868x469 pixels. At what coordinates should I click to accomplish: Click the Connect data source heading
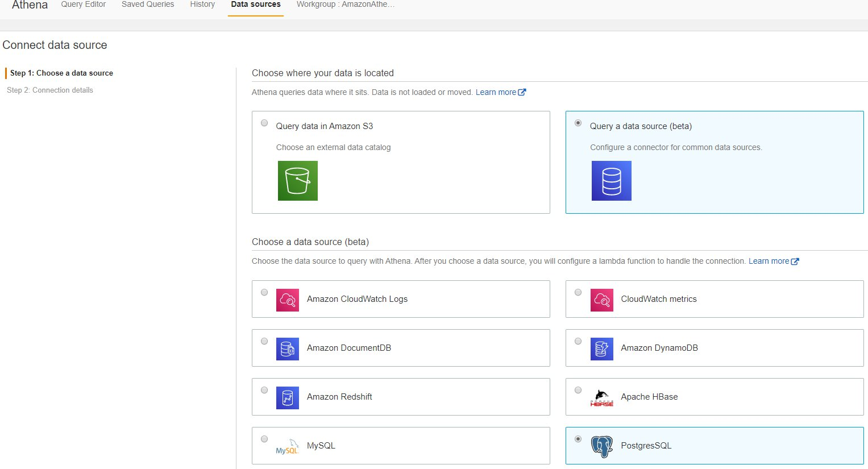pos(55,45)
